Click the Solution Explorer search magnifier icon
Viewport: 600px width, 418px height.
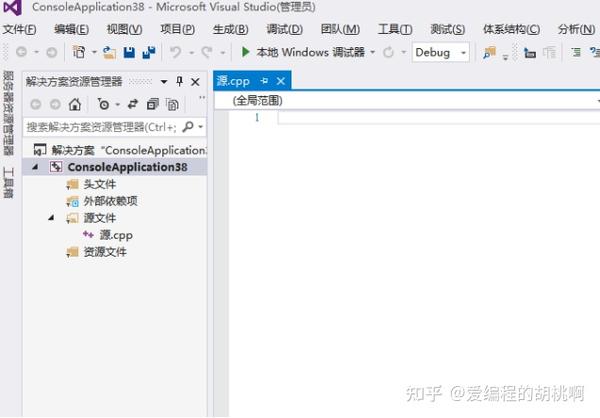click(x=188, y=127)
